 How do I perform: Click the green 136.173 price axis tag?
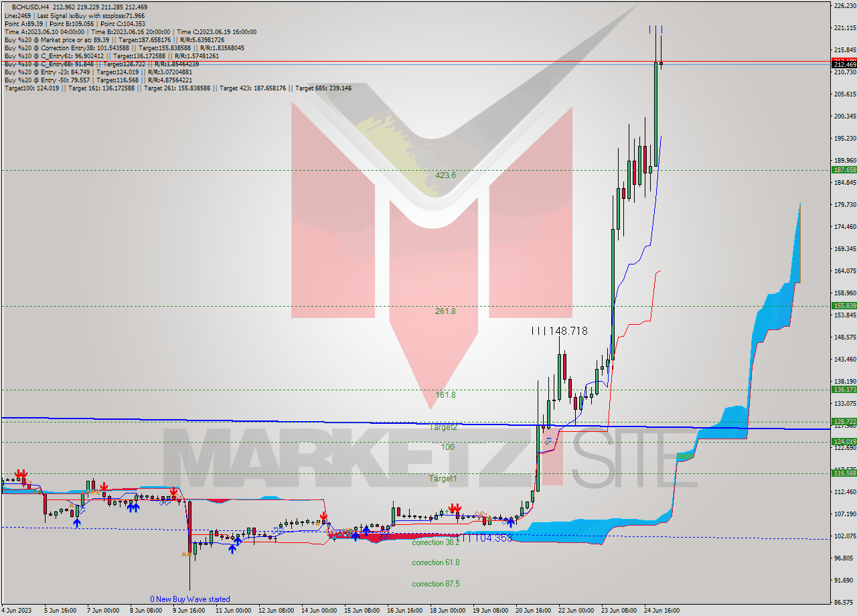(844, 389)
